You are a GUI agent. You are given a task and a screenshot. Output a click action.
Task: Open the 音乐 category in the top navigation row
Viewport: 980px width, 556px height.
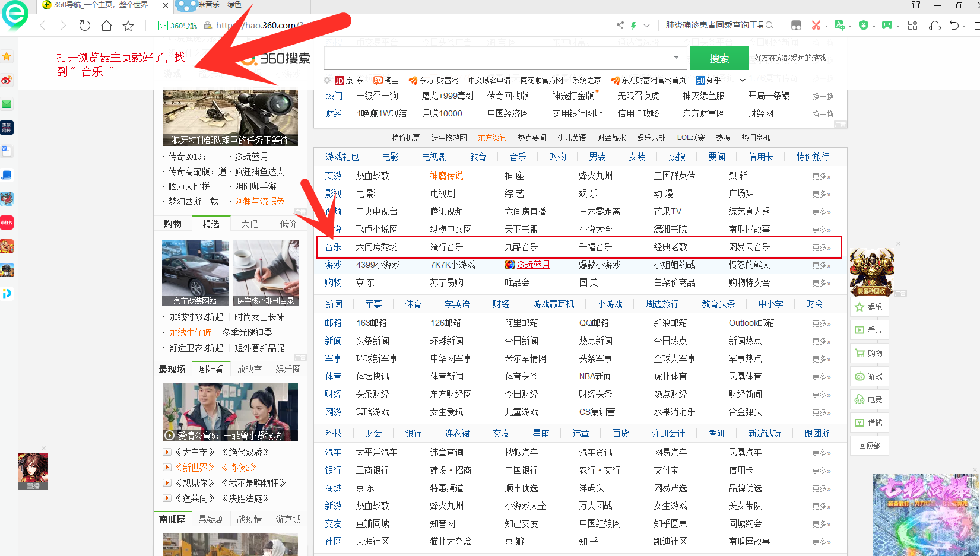coord(518,157)
